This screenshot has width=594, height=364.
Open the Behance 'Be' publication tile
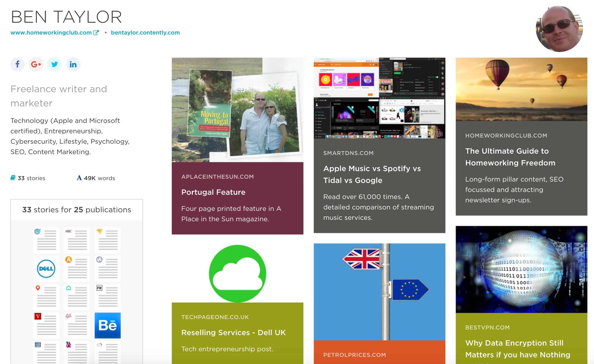coord(107,325)
